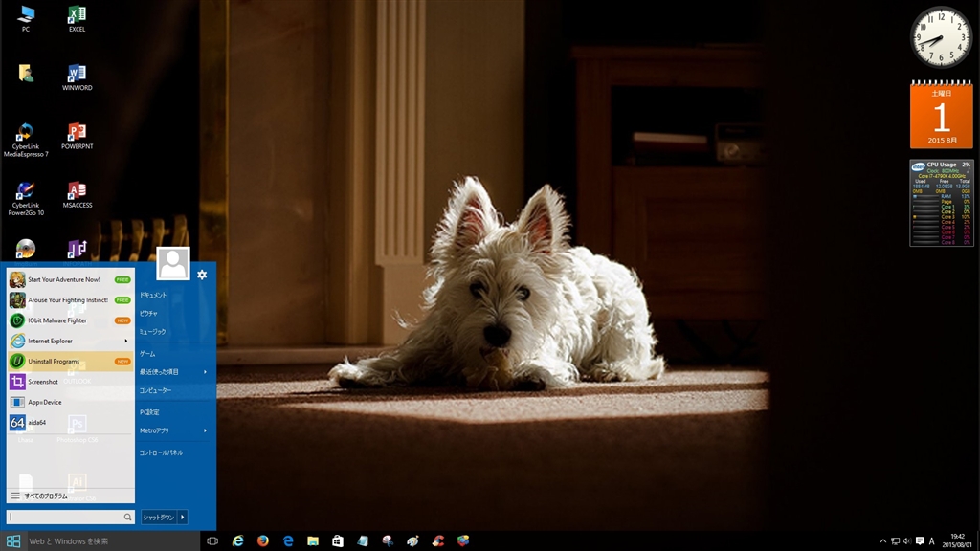Open コントロールパネル link
The width and height of the screenshot is (980, 551).
click(161, 452)
